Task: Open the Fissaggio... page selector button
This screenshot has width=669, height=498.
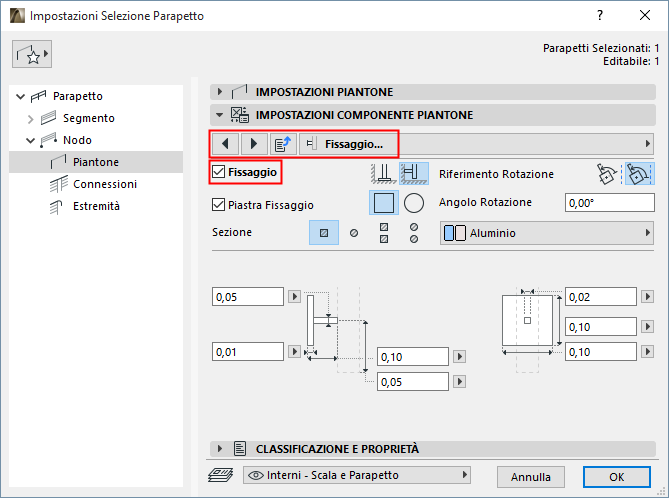Action: (x=347, y=144)
